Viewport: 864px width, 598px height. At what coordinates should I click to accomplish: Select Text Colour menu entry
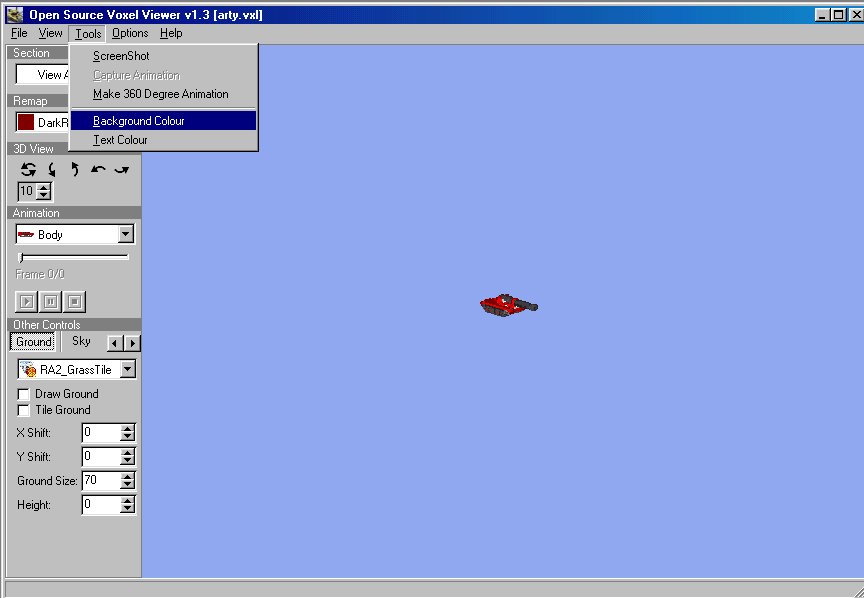point(164,140)
